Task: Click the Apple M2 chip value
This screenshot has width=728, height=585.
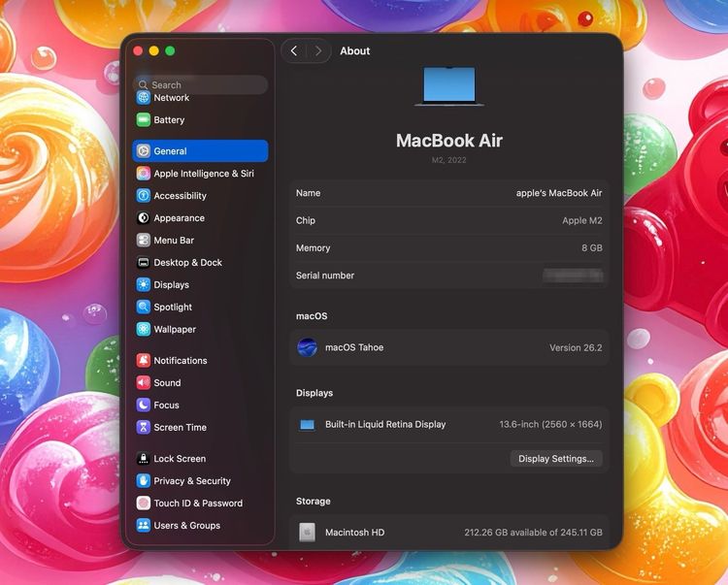Action: [x=582, y=220]
